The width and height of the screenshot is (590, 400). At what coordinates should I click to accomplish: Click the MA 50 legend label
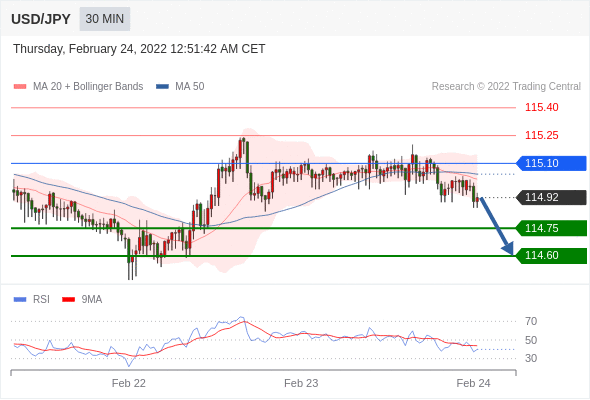[x=190, y=87]
